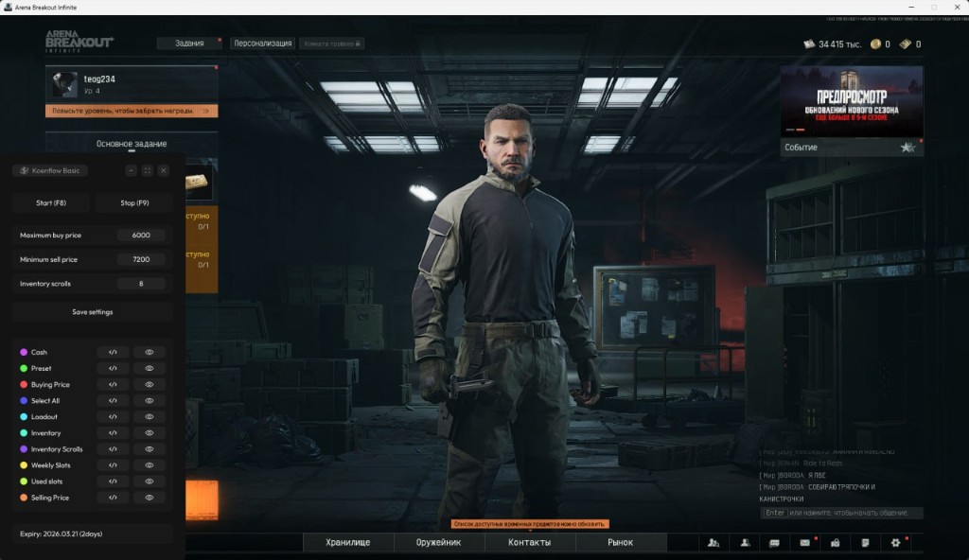Image resolution: width=969 pixels, height=560 pixels.
Task: Toggle visibility of the Cash overlay element
Action: click(x=149, y=352)
